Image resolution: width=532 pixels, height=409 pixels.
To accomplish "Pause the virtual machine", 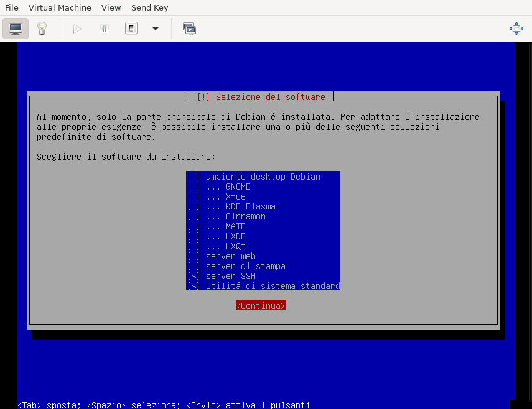I will coord(105,29).
